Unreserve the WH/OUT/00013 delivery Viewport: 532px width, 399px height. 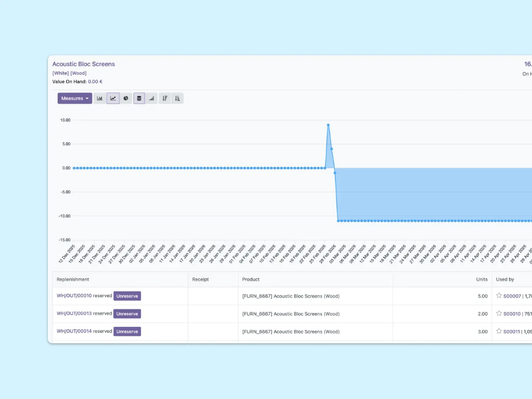(127, 314)
